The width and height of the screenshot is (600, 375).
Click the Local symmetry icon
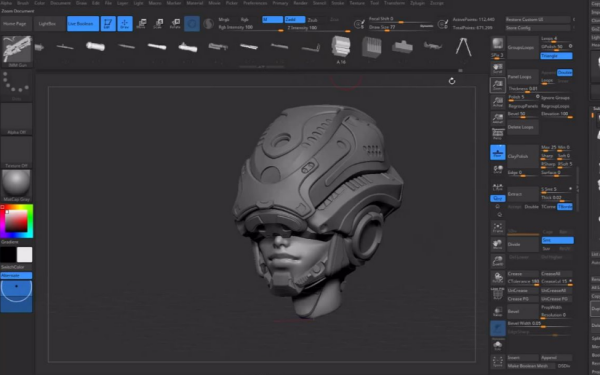click(497, 169)
